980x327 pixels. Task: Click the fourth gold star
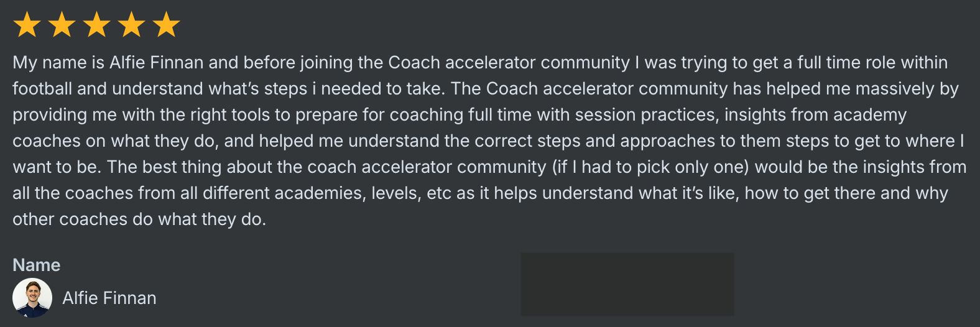point(131,25)
